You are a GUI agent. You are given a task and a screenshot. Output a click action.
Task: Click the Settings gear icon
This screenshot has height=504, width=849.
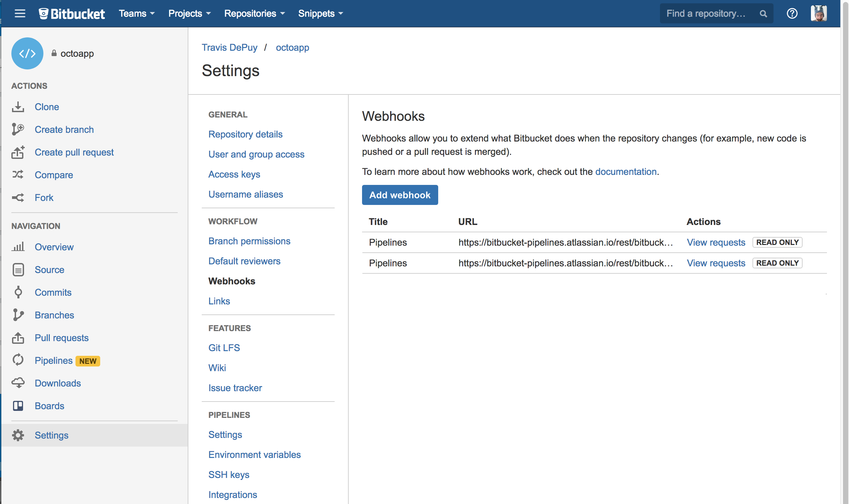click(x=18, y=435)
